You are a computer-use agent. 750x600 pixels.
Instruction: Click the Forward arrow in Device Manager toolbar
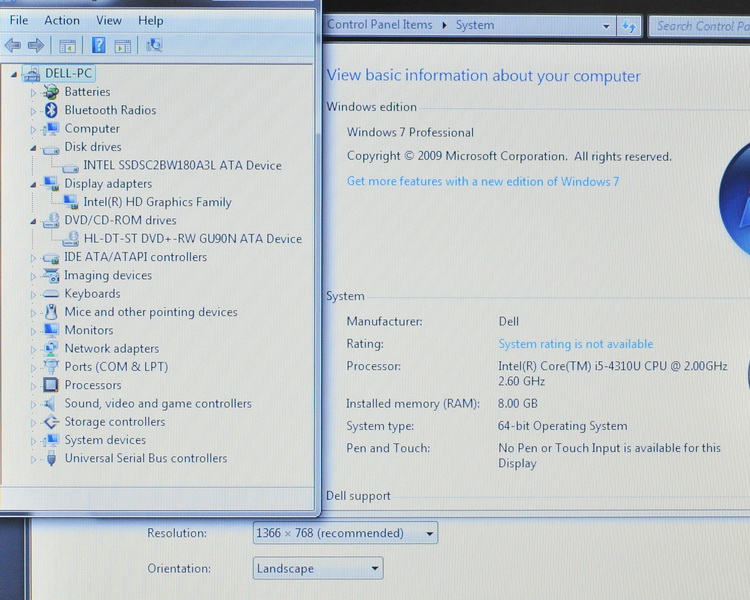pos(36,46)
